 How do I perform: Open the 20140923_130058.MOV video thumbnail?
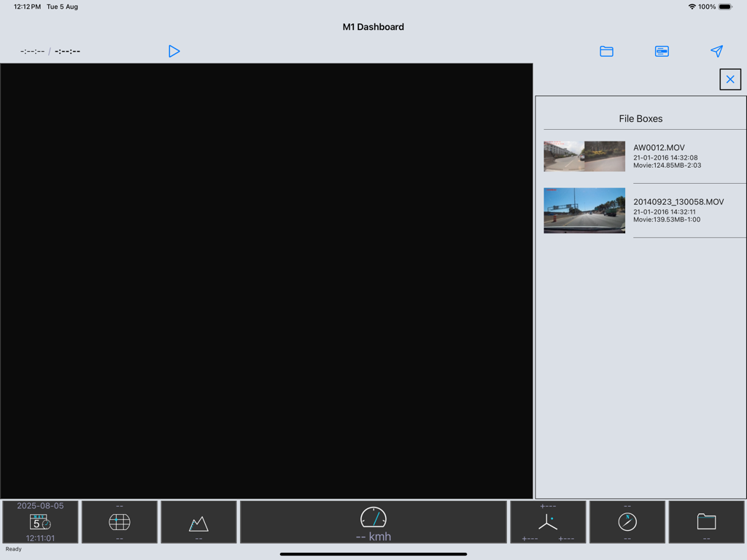pos(584,211)
